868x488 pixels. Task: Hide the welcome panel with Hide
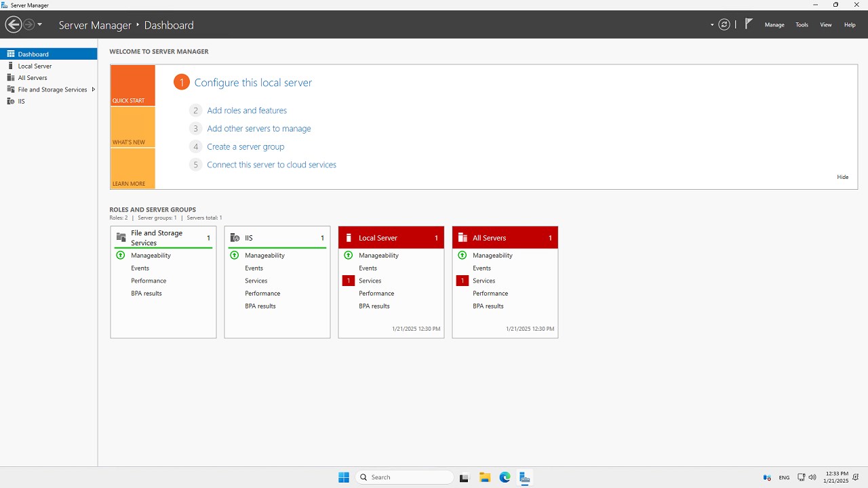[843, 177]
